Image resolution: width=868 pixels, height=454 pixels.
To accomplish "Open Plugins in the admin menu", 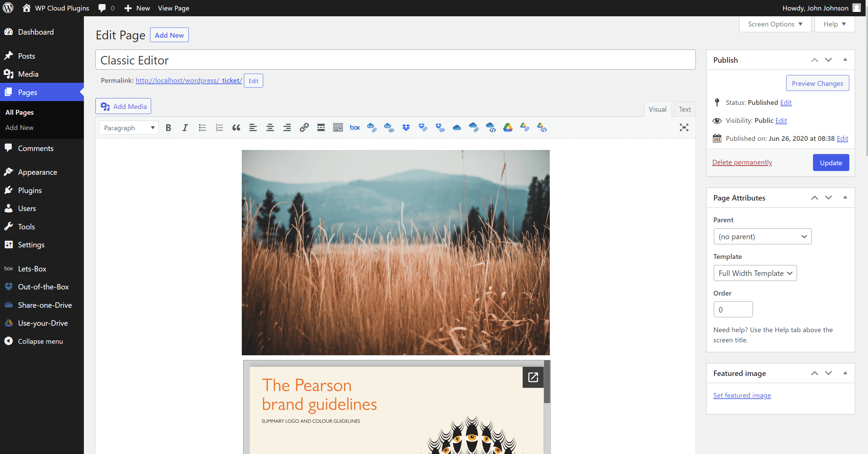I will (x=30, y=190).
